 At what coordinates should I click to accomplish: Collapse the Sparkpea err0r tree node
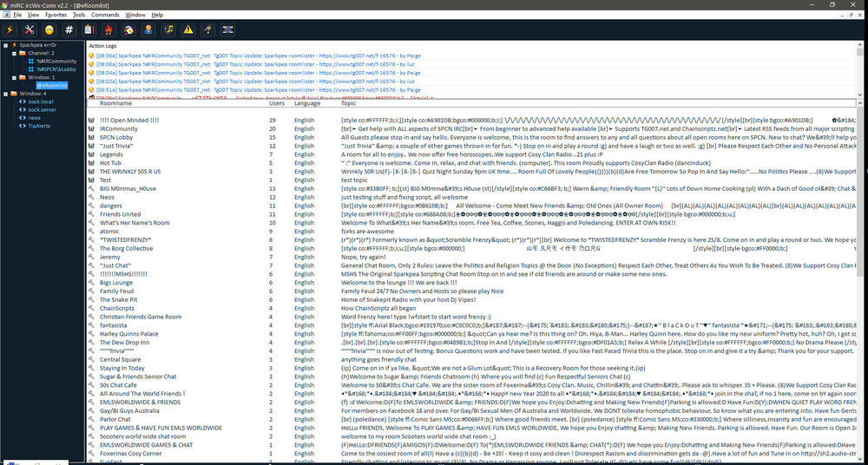tap(5, 45)
